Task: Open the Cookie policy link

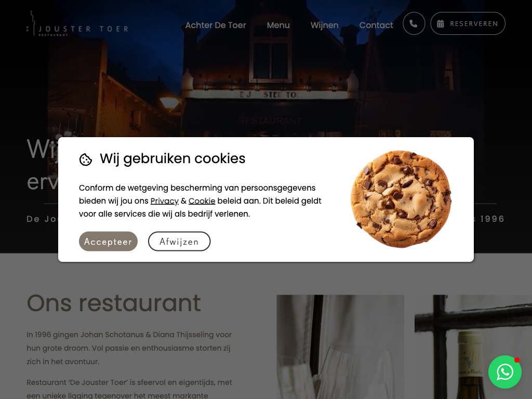Action: pyautogui.click(x=202, y=201)
